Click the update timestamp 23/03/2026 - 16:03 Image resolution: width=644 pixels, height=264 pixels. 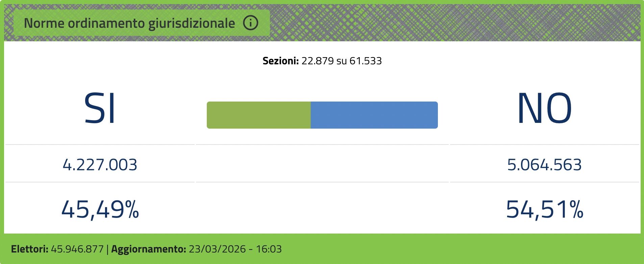[x=235, y=249]
